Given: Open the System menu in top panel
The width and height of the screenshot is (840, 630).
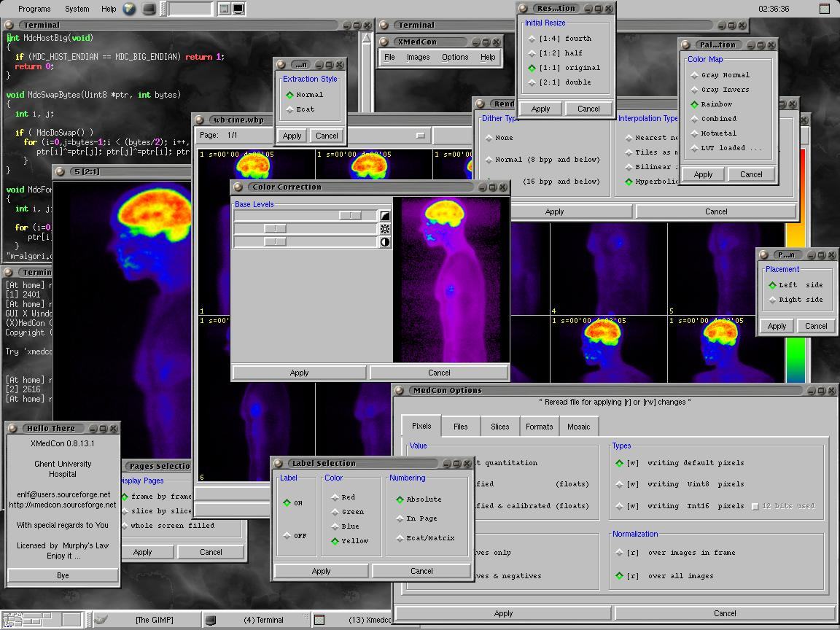Looking at the screenshot, I should click(77, 9).
